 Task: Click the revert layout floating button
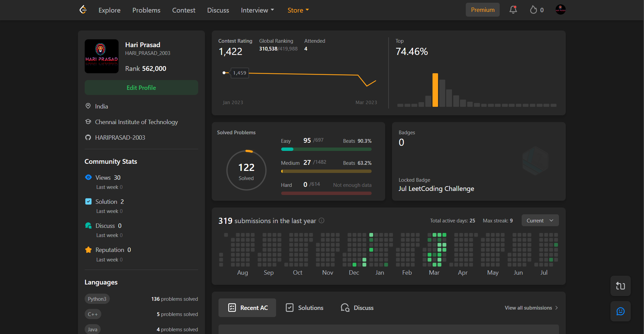[621, 286]
